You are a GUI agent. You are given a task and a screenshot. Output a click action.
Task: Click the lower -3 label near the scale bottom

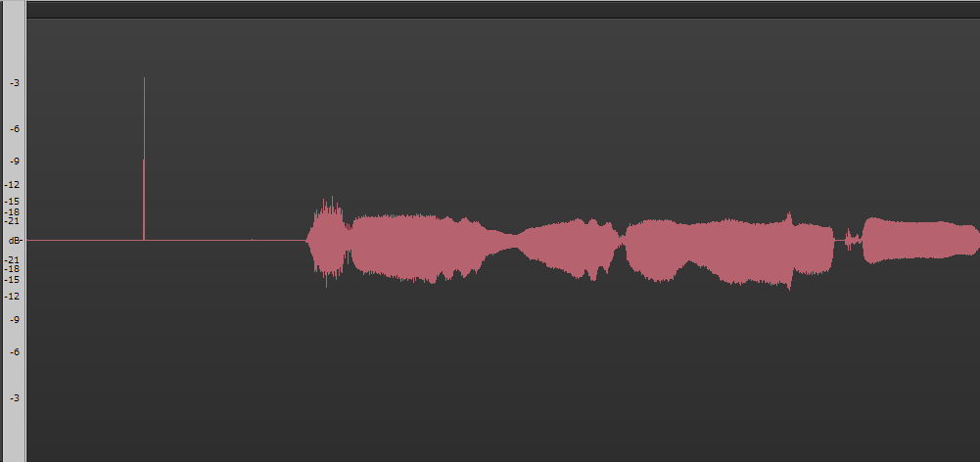[15, 398]
